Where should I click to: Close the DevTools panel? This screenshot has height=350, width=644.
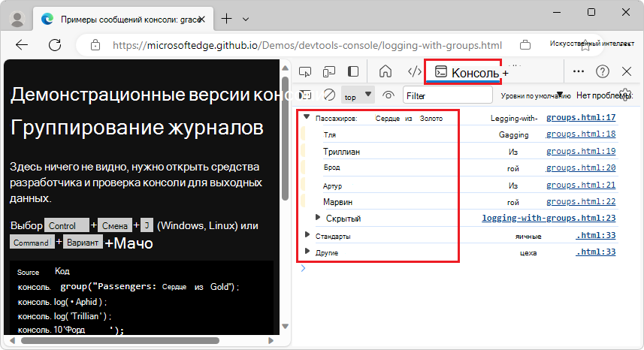pyautogui.click(x=627, y=71)
